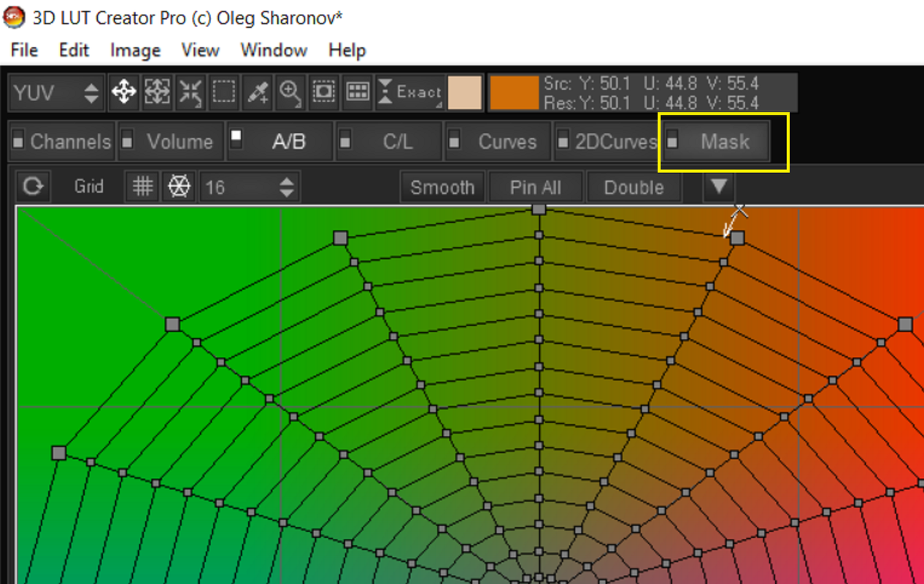Click the Smooth button
The height and width of the screenshot is (584, 924).
point(442,187)
